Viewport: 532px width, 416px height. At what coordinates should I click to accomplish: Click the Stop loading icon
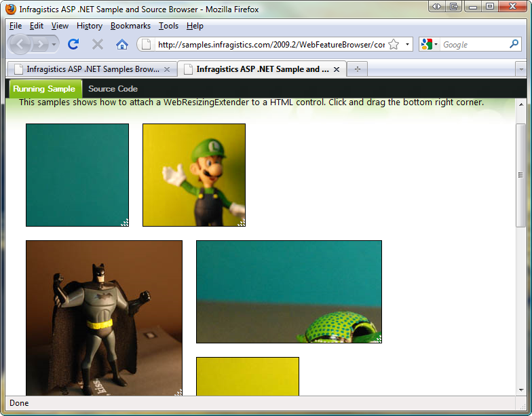point(98,44)
